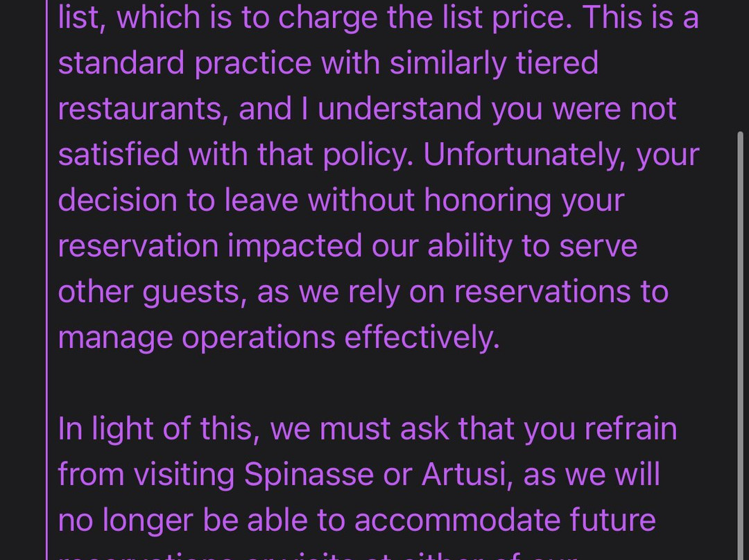Click the word "impacted" in the paragraph
The width and height of the screenshot is (749, 560).
[295, 246]
